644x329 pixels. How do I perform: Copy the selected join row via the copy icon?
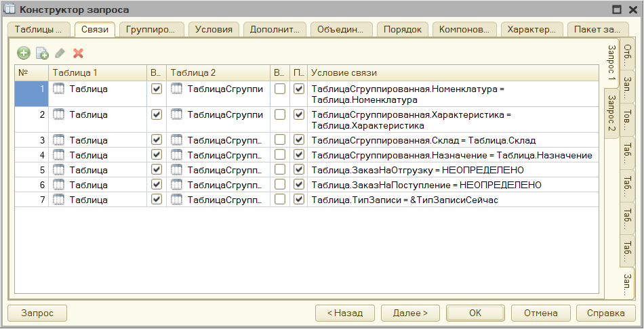tap(42, 53)
